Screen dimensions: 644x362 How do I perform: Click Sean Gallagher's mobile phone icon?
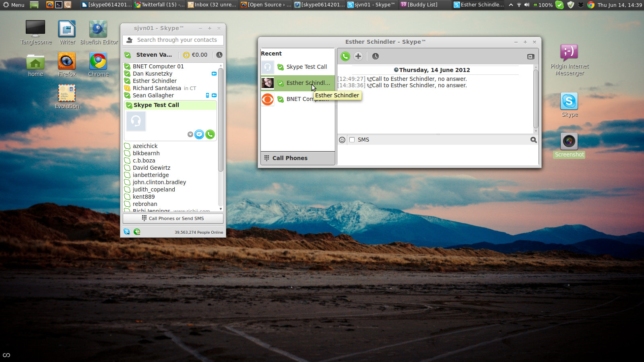pos(208,95)
